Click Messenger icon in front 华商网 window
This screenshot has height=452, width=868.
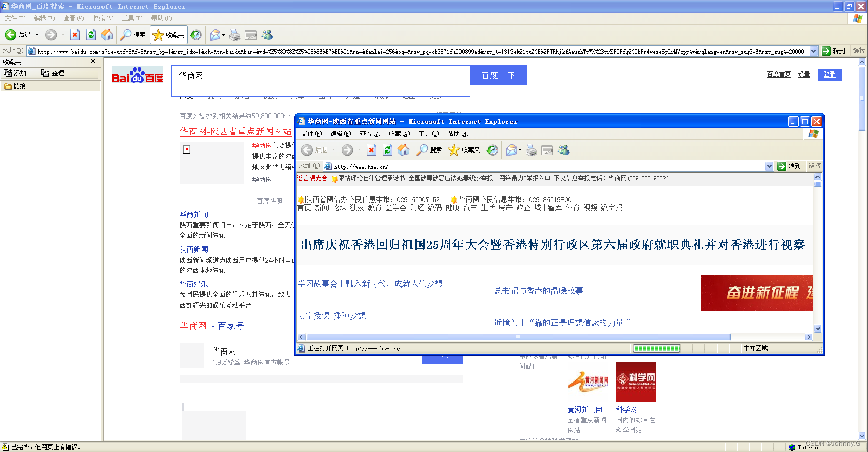[564, 150]
